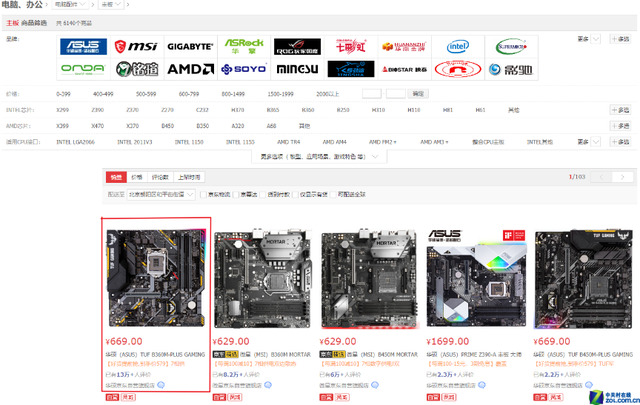
Task: Open the TUF B450M-PLUS GAMING title link
Action: (x=583, y=354)
